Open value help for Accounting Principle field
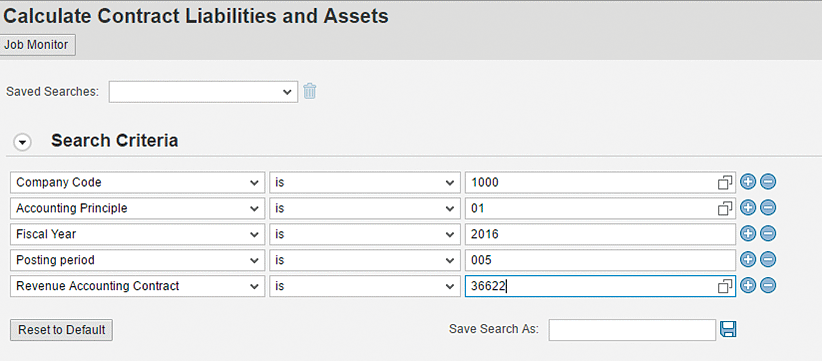This screenshot has width=822, height=361. [x=725, y=208]
